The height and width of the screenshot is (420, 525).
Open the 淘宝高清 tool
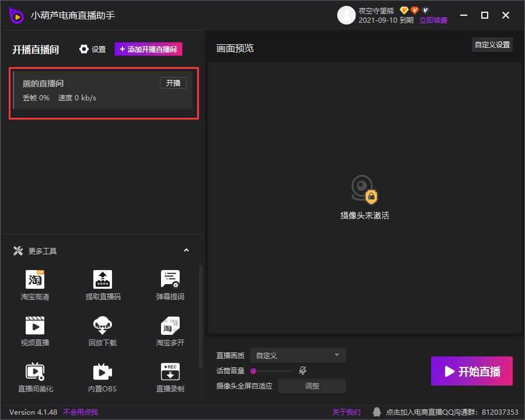(35, 279)
